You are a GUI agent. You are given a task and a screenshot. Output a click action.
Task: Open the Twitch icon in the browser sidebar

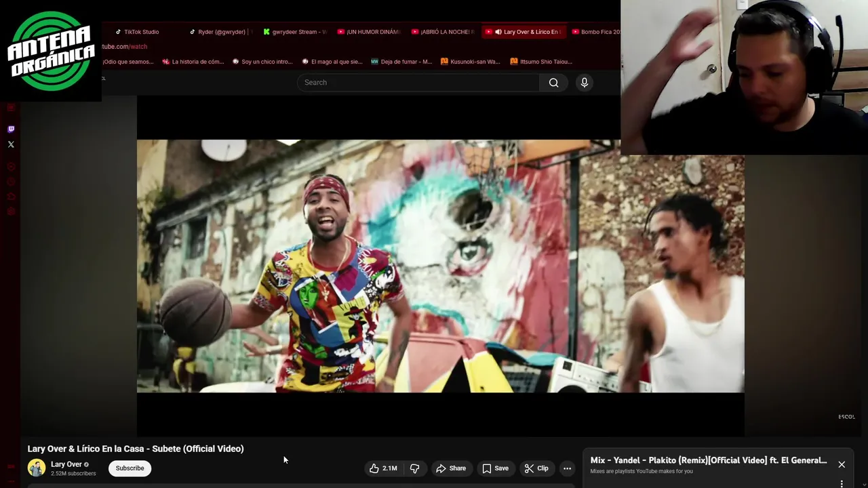tap(11, 129)
